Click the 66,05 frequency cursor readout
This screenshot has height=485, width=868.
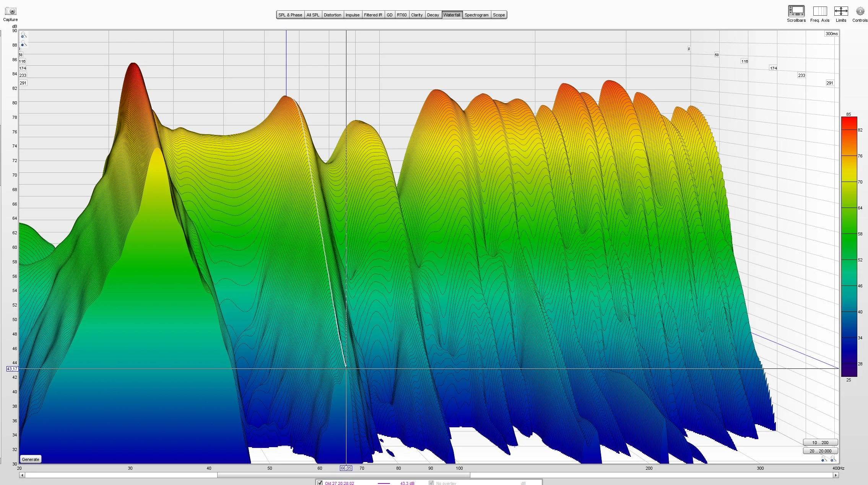pos(346,468)
